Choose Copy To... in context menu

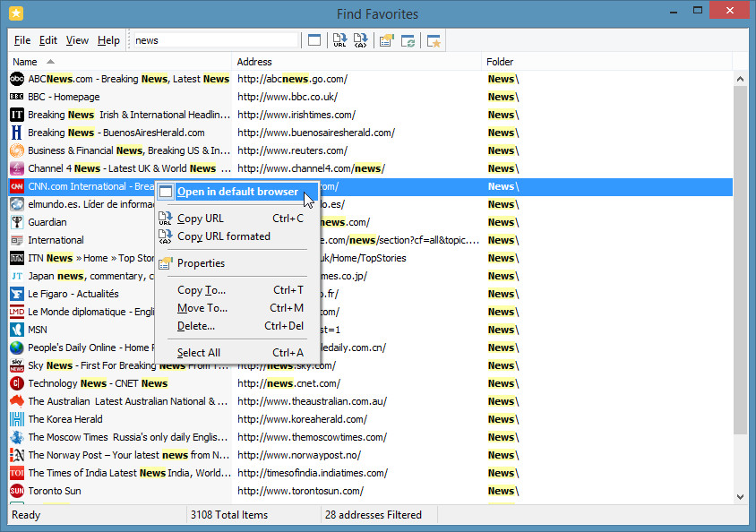[x=237, y=290]
